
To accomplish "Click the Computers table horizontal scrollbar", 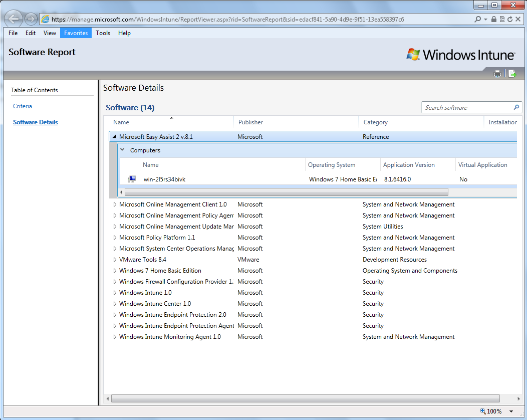I will pyautogui.click(x=287, y=192).
